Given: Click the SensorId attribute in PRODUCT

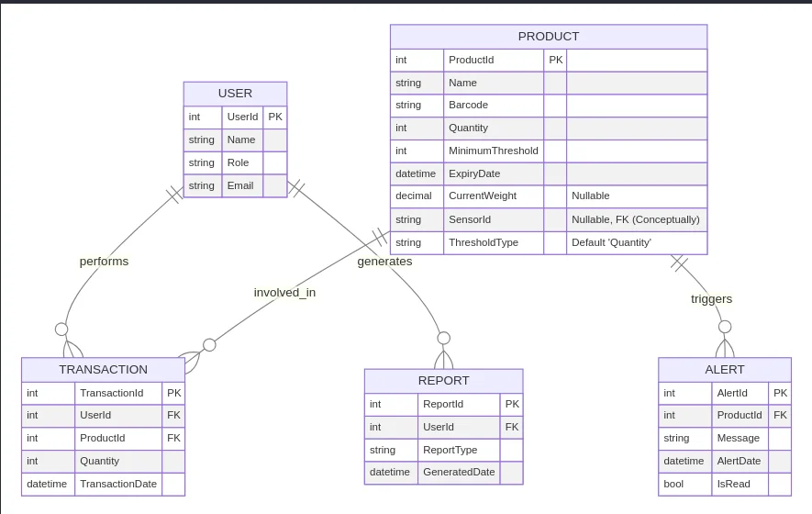Looking at the screenshot, I should pos(470,219).
